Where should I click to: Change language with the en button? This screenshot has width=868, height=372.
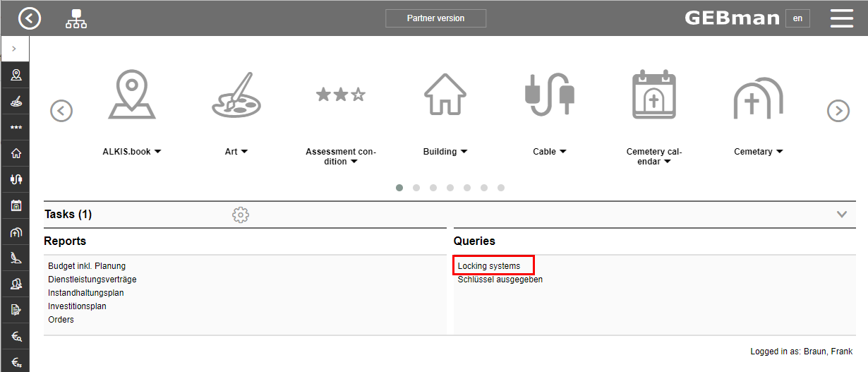[797, 18]
